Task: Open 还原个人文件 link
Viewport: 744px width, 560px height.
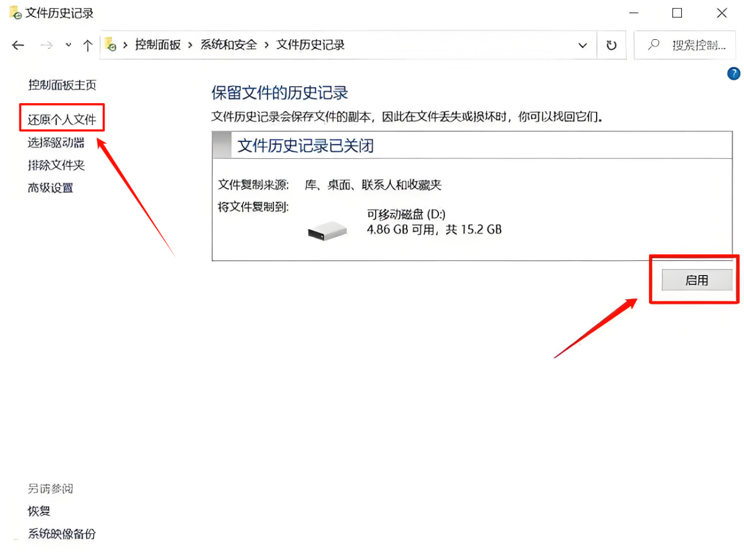Action: click(x=62, y=120)
